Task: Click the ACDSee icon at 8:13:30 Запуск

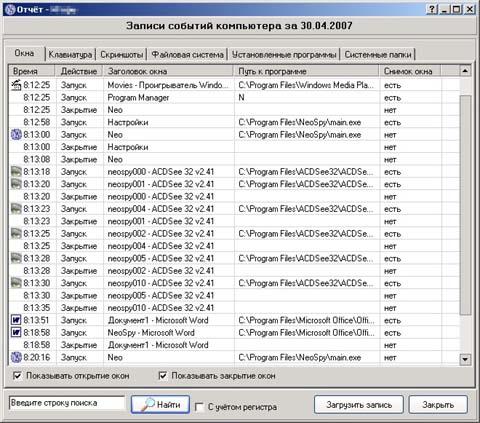Action: tap(16, 283)
